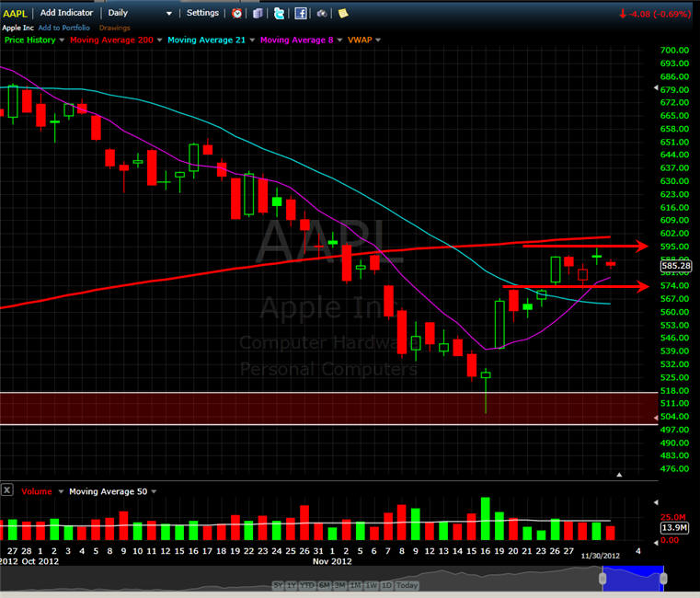Screen dimensions: 700x598
Task: Select the Price History label
Action: (x=30, y=40)
